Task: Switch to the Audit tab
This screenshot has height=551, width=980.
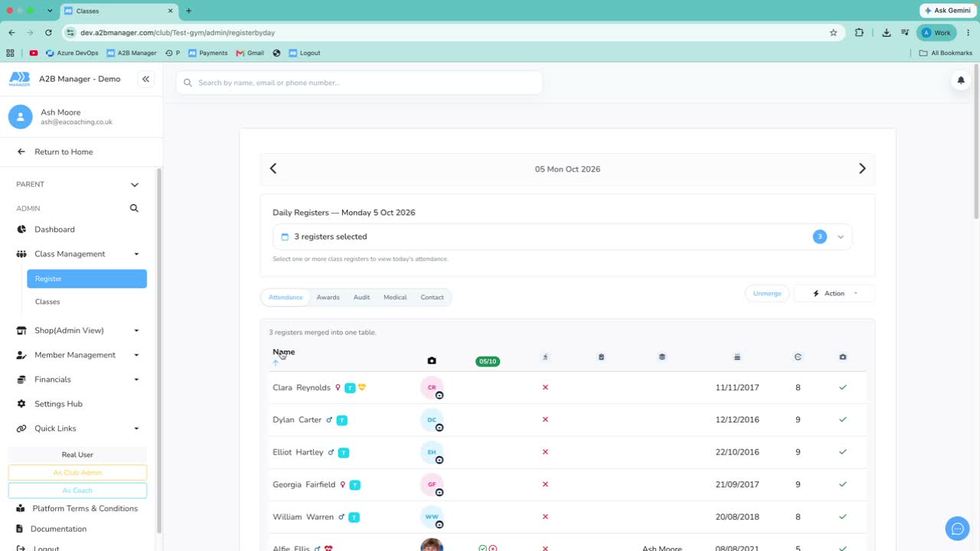Action: [x=361, y=297]
